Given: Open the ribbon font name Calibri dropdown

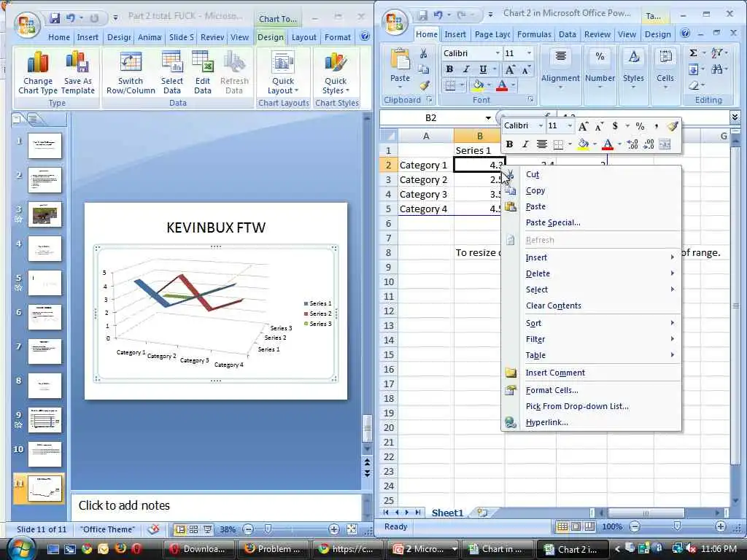Looking at the screenshot, I should [498, 53].
